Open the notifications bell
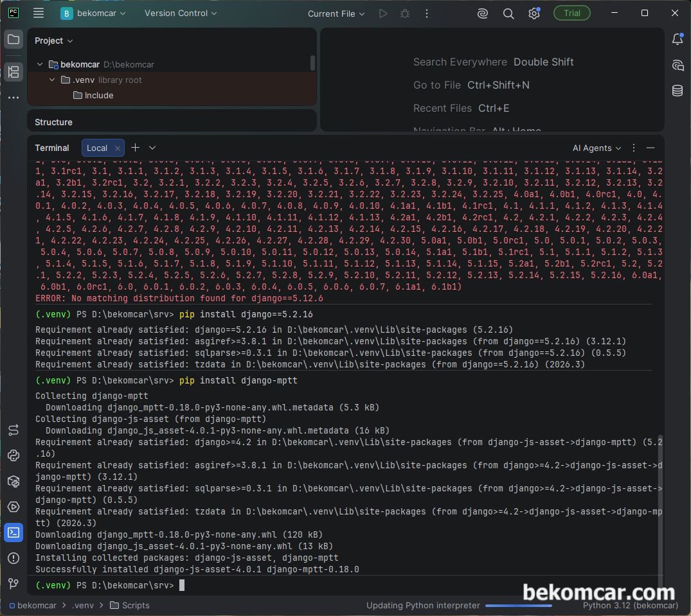Screen dimensions: 691x616 click(678, 39)
